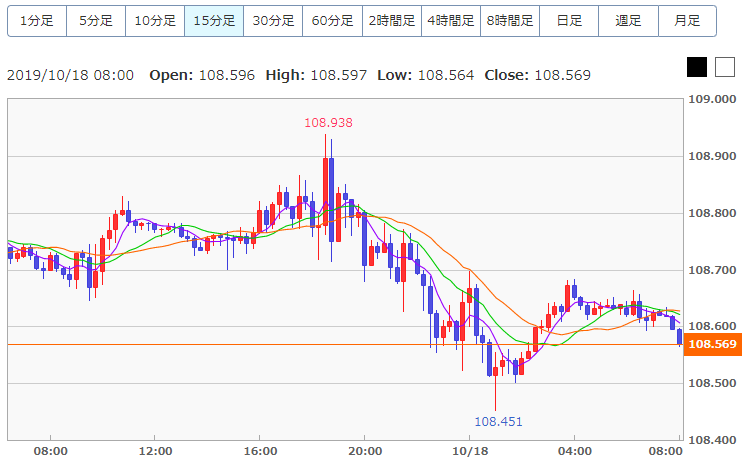Switch to the 5分足 timeframe
Image resolution: width=745 pixels, height=463 pixels.
(96, 21)
